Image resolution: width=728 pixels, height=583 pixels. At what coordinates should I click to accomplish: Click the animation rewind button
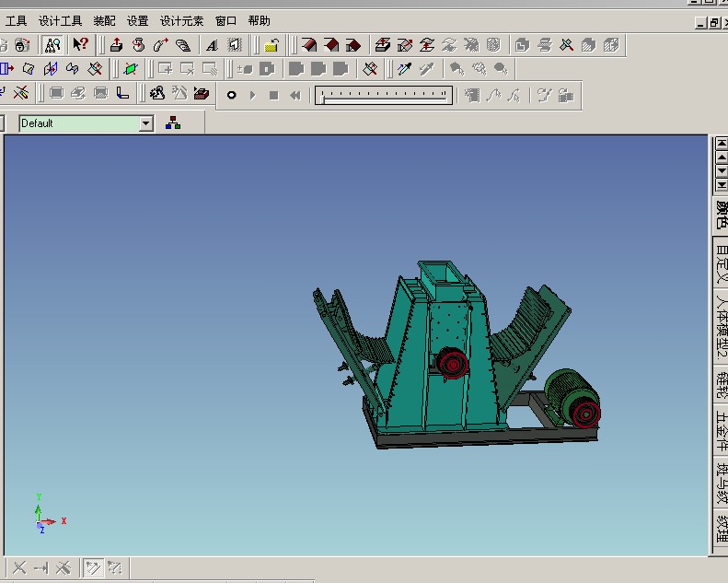(295, 95)
